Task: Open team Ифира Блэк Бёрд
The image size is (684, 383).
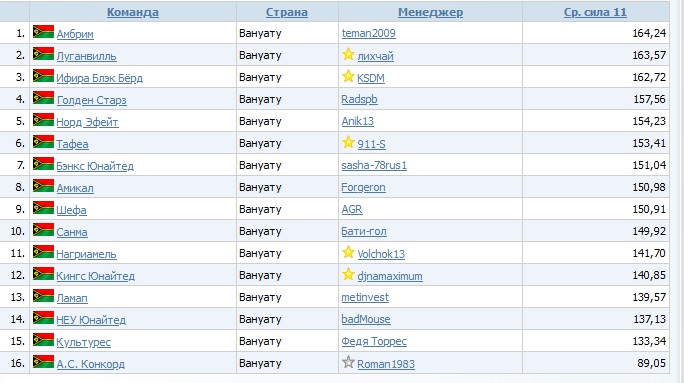Action: pyautogui.click(x=99, y=78)
